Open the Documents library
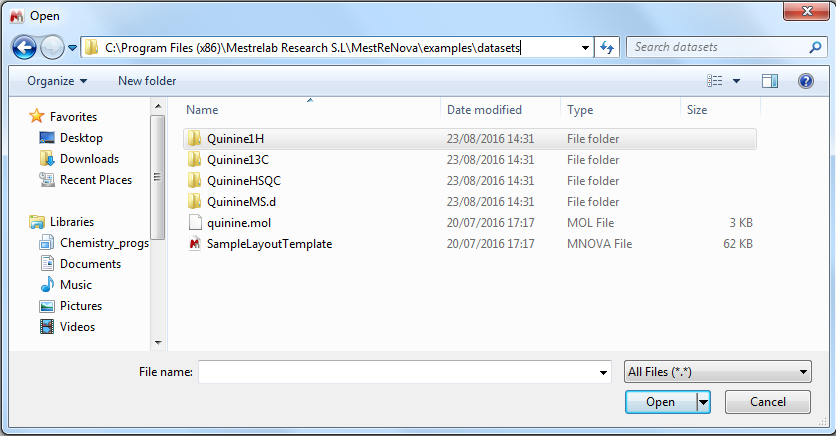This screenshot has height=436, width=836. (x=90, y=264)
